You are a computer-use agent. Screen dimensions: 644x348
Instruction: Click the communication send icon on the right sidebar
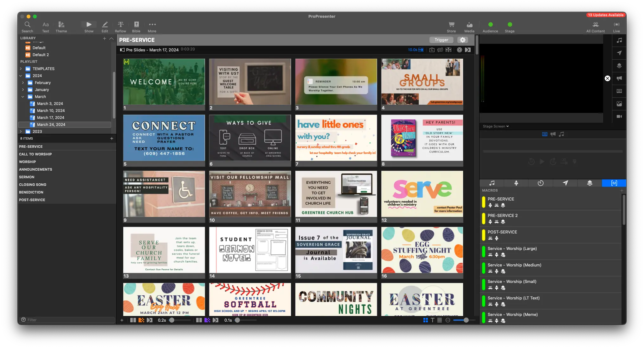tap(619, 53)
